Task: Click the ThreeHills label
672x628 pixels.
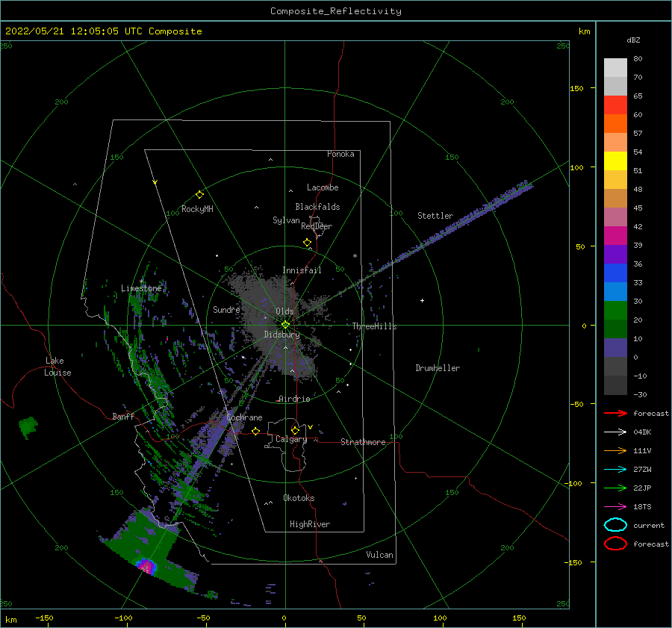Action: click(x=374, y=326)
